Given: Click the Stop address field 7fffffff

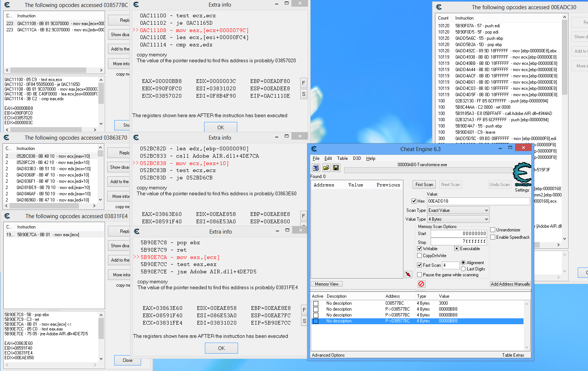Looking at the screenshot, I should (459, 242).
